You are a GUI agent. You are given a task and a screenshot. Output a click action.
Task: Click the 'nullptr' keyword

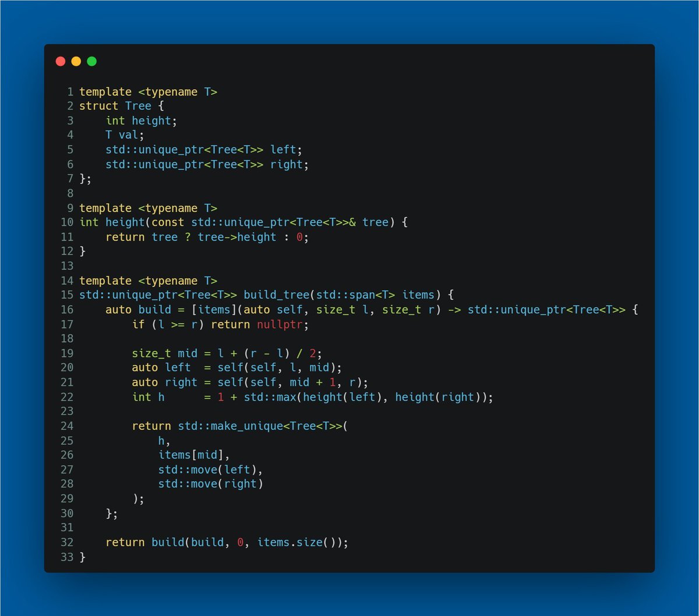(x=280, y=324)
